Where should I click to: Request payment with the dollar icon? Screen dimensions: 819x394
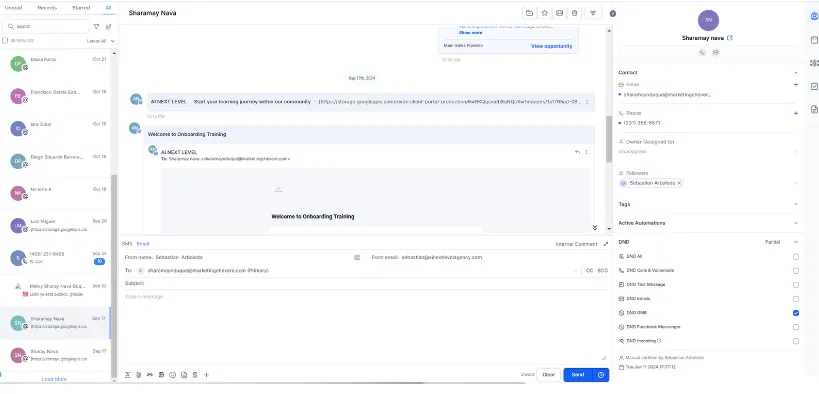click(195, 375)
